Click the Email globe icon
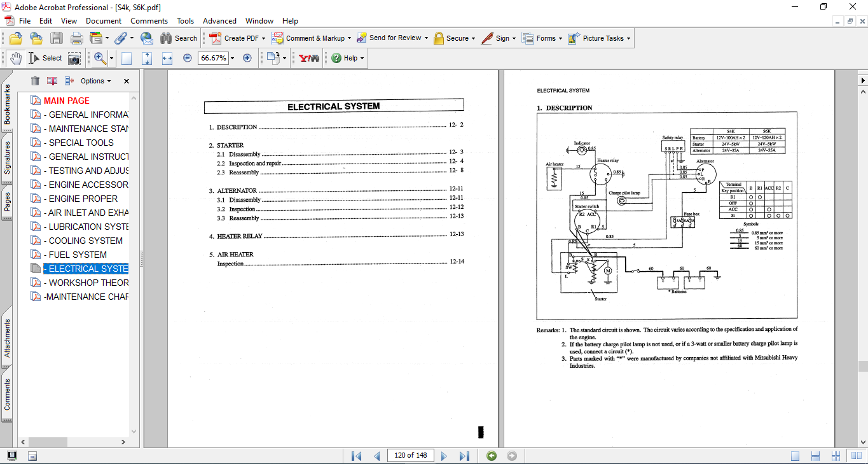868x464 pixels. click(x=146, y=38)
